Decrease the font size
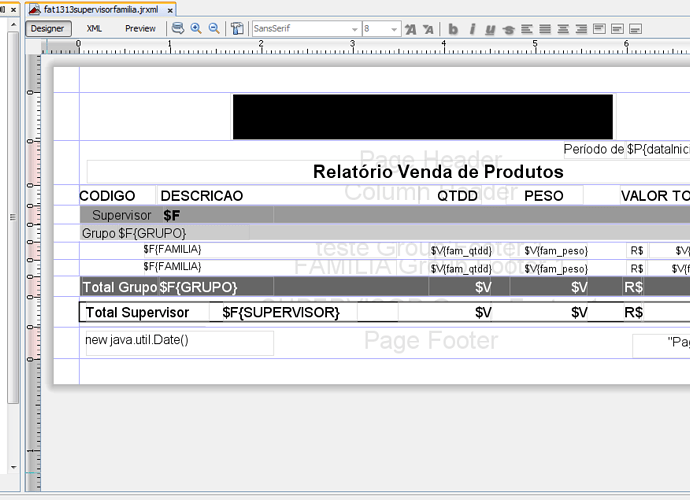 click(x=428, y=29)
